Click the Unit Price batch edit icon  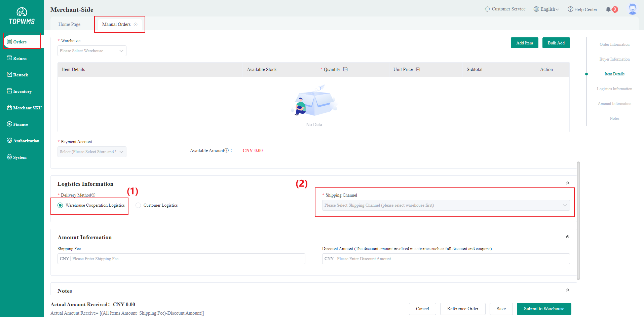[x=418, y=70]
